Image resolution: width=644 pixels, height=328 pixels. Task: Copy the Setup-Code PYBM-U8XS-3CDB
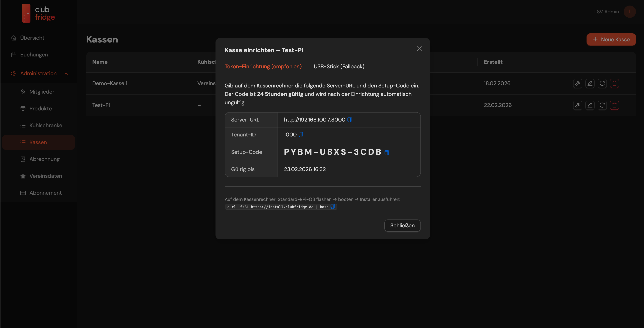(x=387, y=153)
